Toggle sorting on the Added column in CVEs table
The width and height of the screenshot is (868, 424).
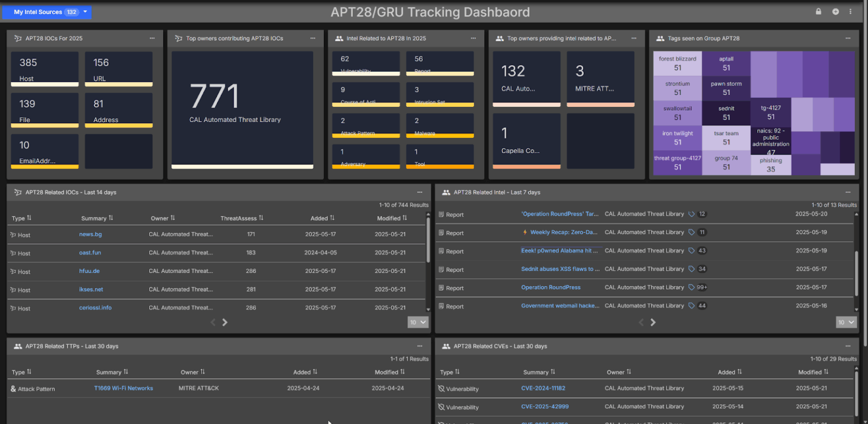tap(730, 372)
